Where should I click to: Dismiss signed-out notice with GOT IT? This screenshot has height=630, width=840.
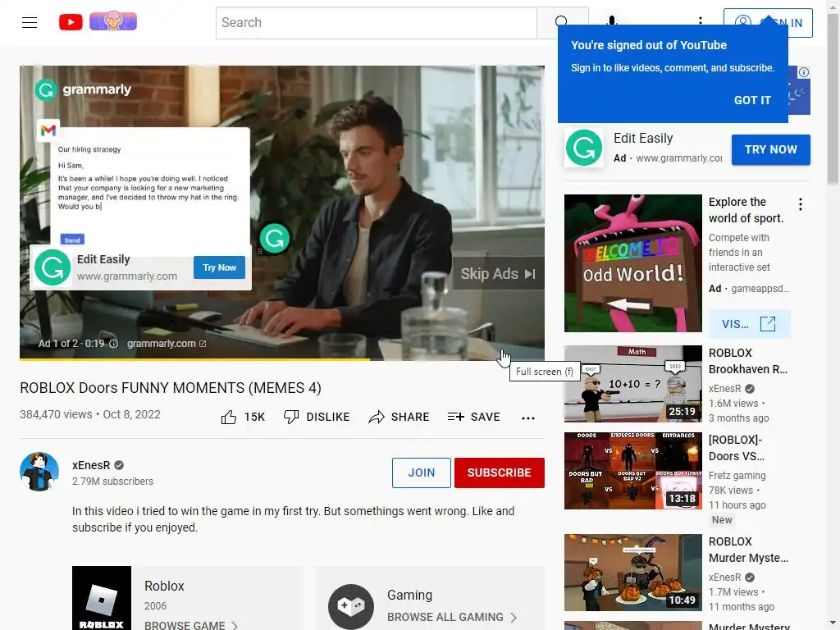click(752, 100)
